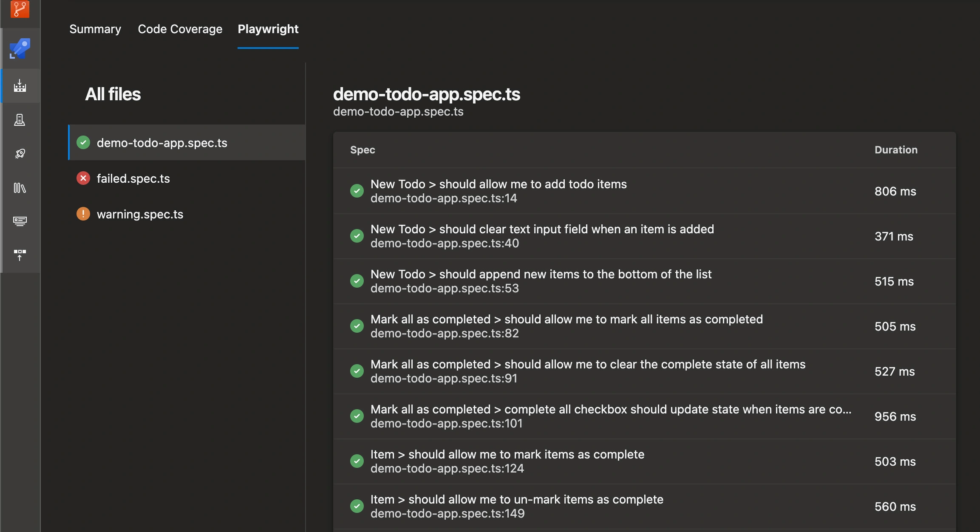This screenshot has height=532, width=980.
Task: Open 'should clear text input field when an item is added'
Action: [x=542, y=229]
